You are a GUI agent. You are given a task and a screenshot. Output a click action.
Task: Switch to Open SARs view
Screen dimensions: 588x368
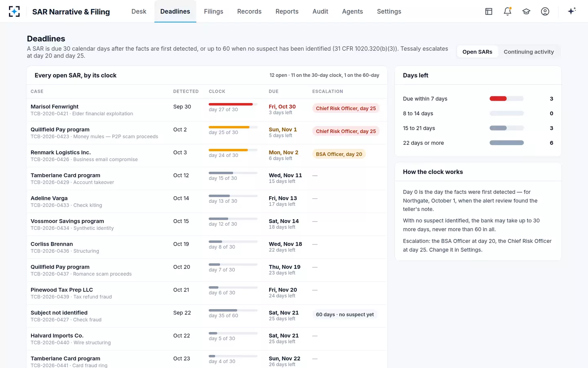(477, 52)
